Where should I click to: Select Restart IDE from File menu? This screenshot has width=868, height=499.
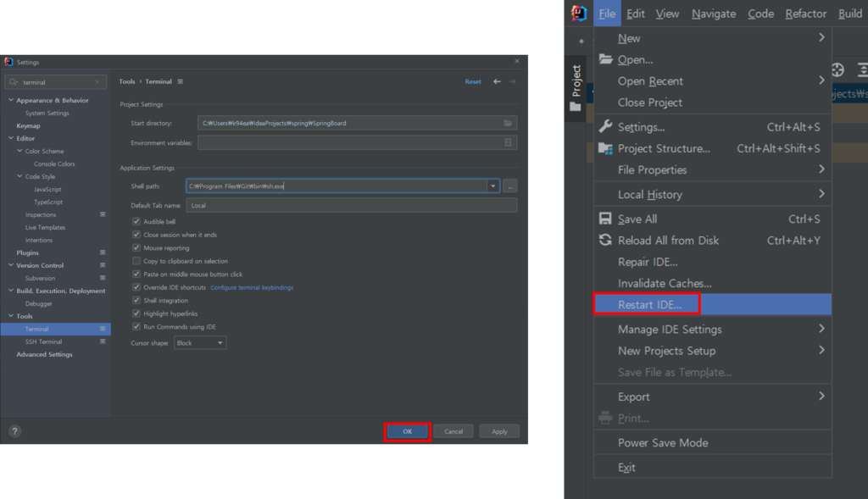pyautogui.click(x=649, y=304)
